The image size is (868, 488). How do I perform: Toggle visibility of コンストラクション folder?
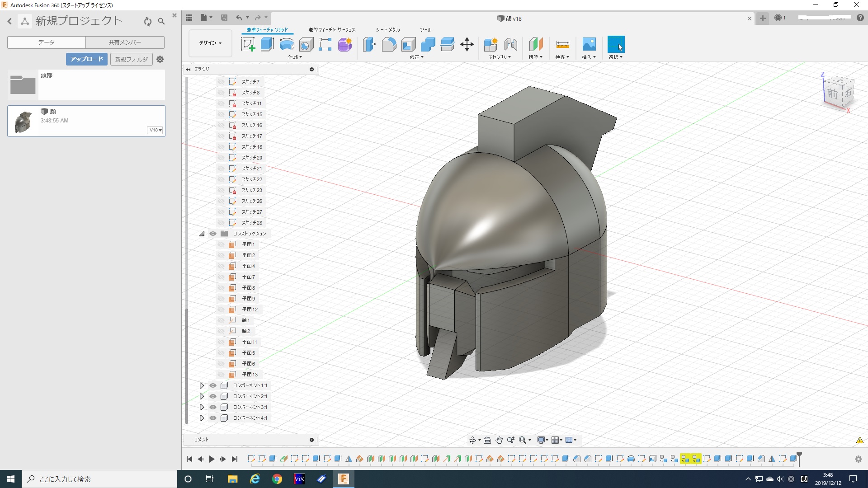213,234
